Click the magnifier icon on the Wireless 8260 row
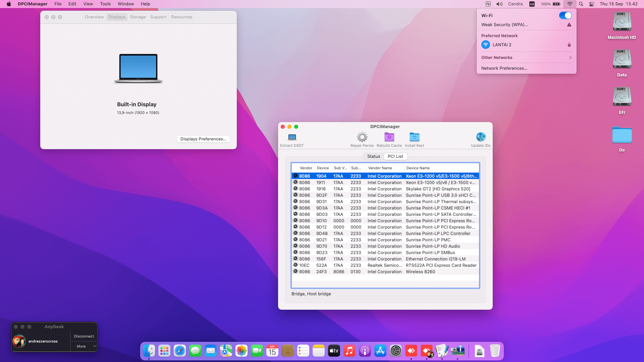 coord(296,271)
